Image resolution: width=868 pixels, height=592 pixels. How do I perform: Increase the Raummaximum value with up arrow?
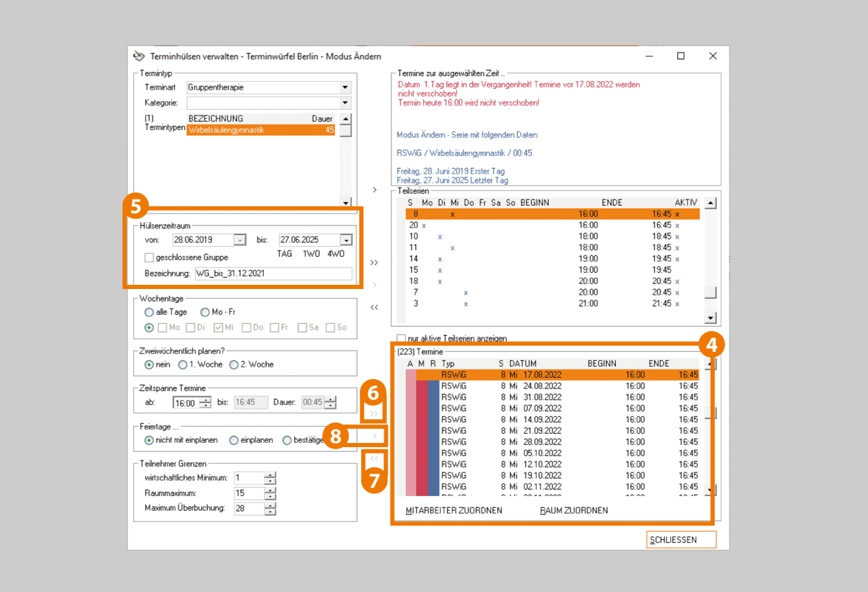click(270, 490)
